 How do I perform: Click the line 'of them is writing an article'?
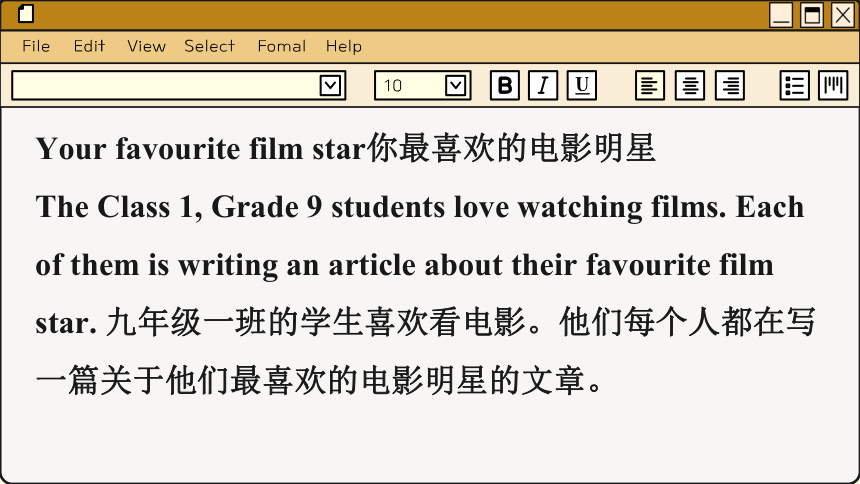coord(225,266)
